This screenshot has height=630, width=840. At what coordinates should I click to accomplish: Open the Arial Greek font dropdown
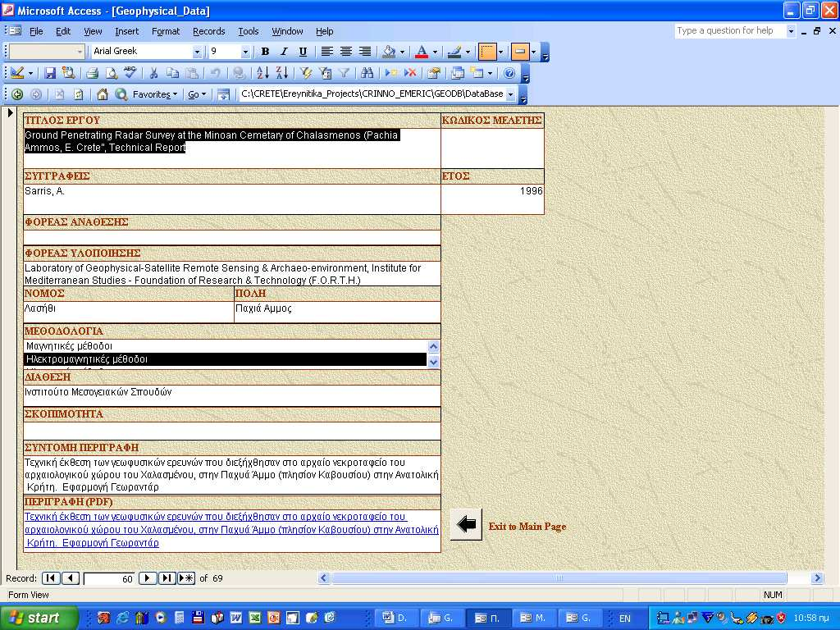(197, 52)
